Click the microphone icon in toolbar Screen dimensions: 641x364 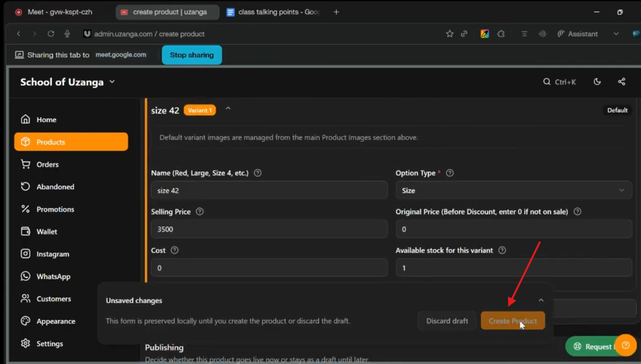point(67,34)
